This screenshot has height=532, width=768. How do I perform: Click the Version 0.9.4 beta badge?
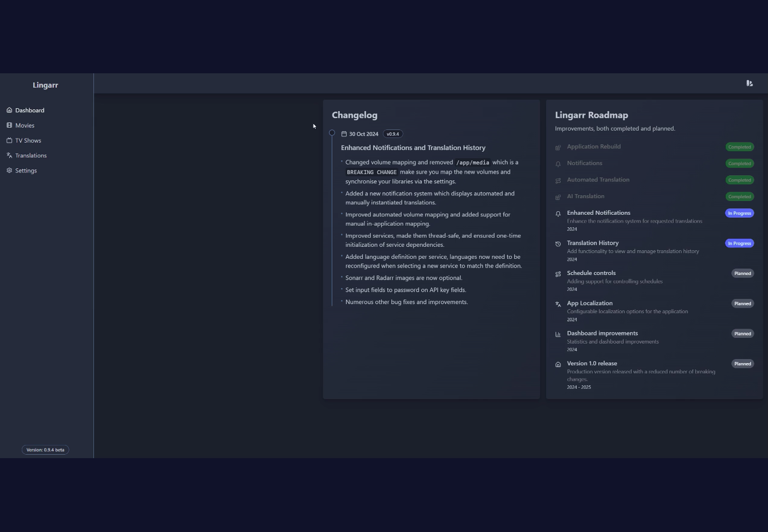pyautogui.click(x=45, y=450)
